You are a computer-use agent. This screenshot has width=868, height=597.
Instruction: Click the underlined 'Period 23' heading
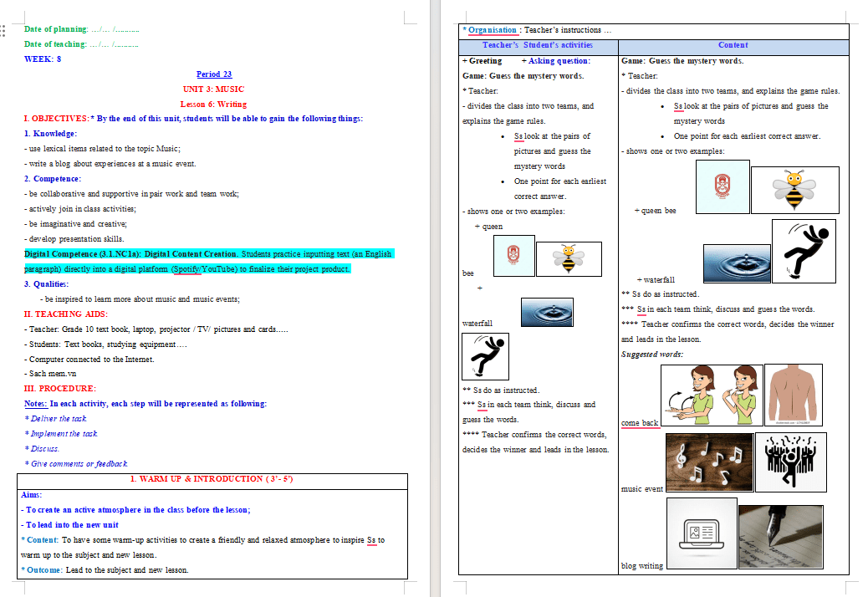pyautogui.click(x=214, y=74)
